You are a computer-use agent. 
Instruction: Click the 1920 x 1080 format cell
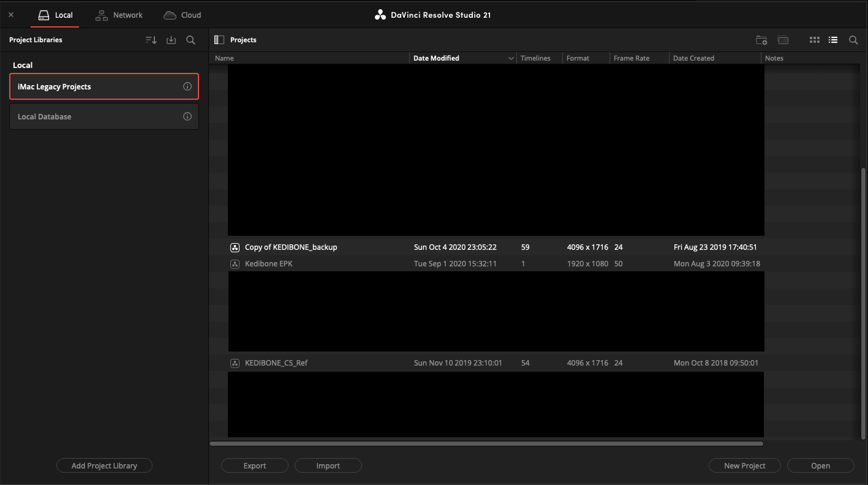[587, 264]
